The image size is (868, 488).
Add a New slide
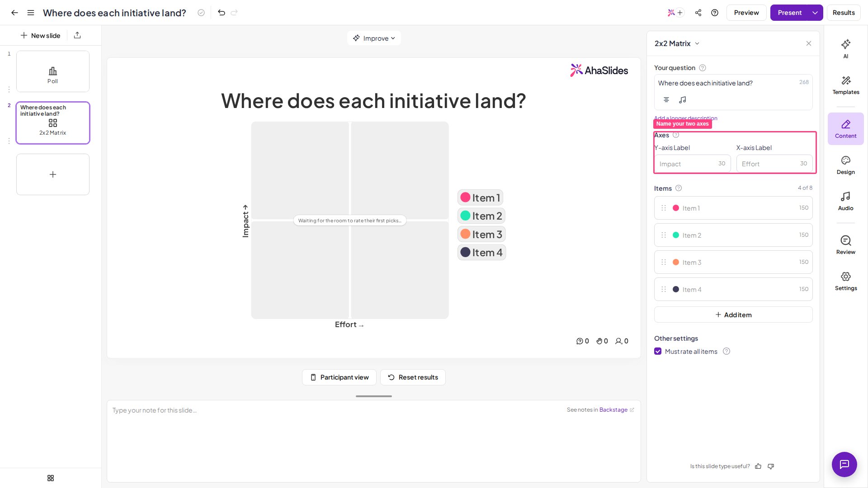coord(41,35)
